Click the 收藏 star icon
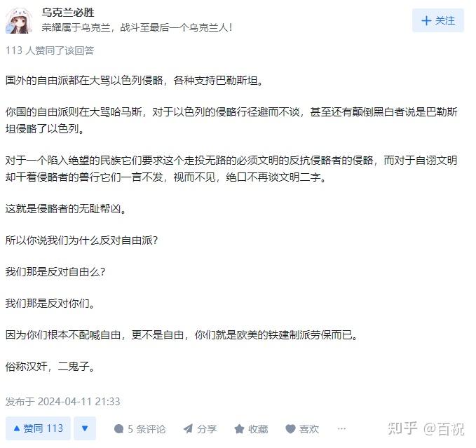476x448 pixels. tap(239, 429)
